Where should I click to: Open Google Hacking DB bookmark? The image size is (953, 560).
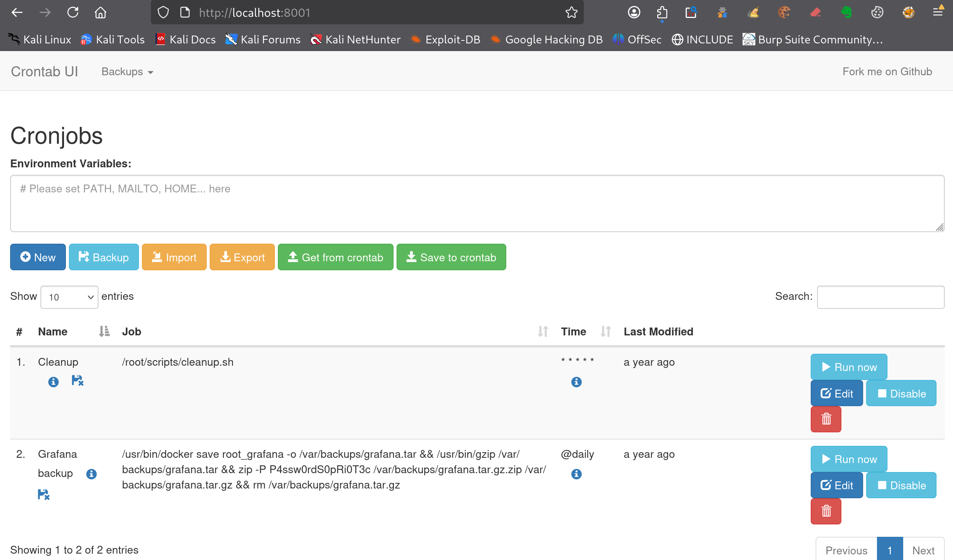(x=546, y=39)
